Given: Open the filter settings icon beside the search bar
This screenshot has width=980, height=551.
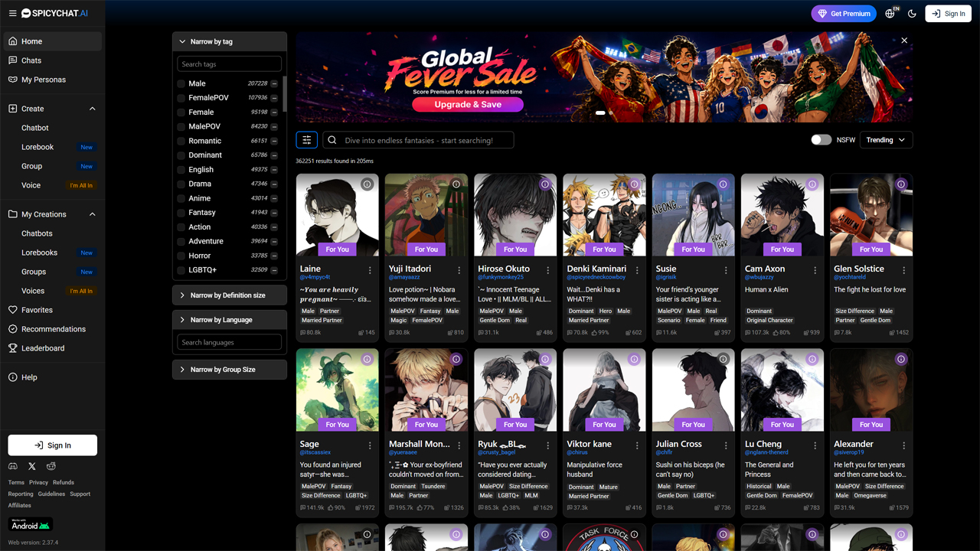Looking at the screenshot, I should tap(306, 140).
